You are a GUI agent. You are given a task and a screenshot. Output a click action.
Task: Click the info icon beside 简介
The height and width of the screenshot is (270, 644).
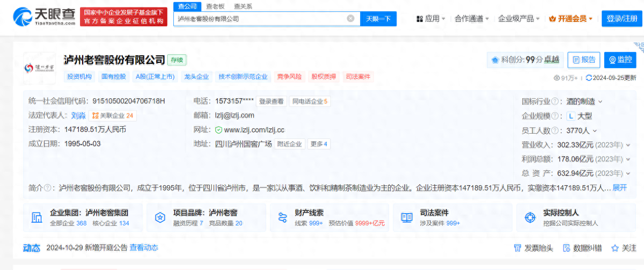point(49,188)
